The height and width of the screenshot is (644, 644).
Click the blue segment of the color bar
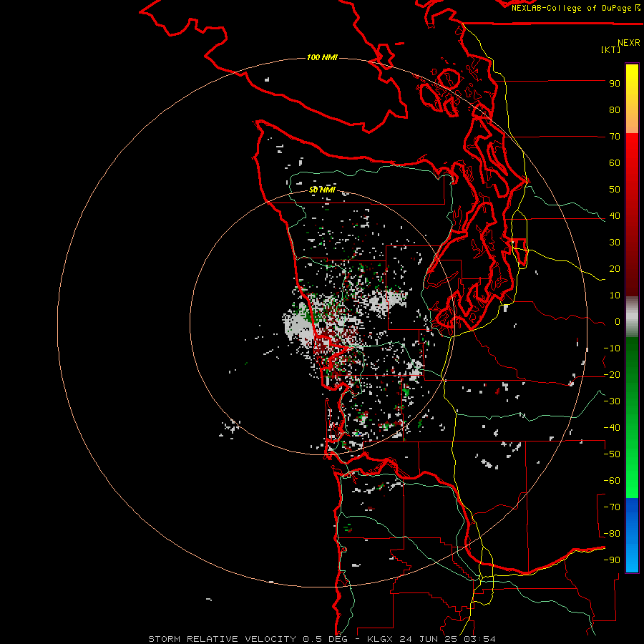[x=632, y=535]
